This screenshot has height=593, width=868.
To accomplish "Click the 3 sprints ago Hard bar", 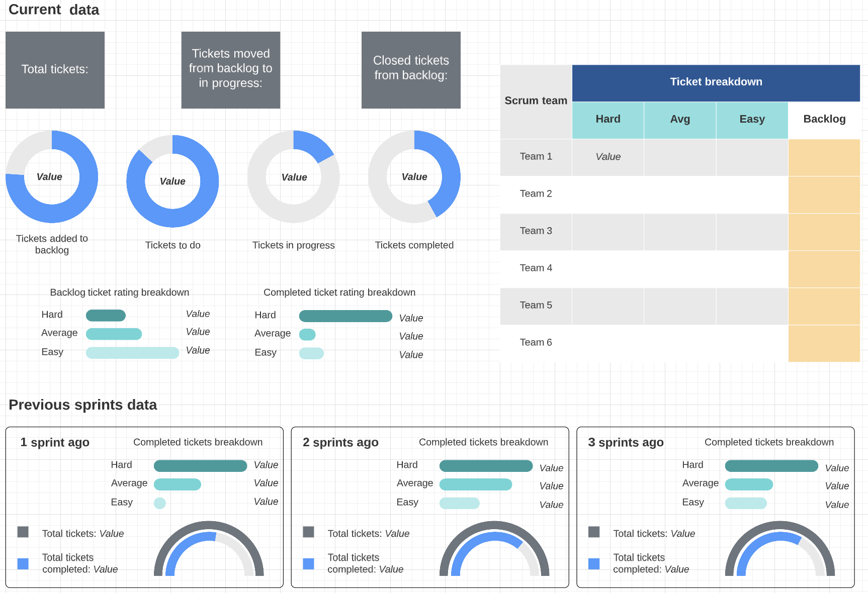I will (771, 466).
